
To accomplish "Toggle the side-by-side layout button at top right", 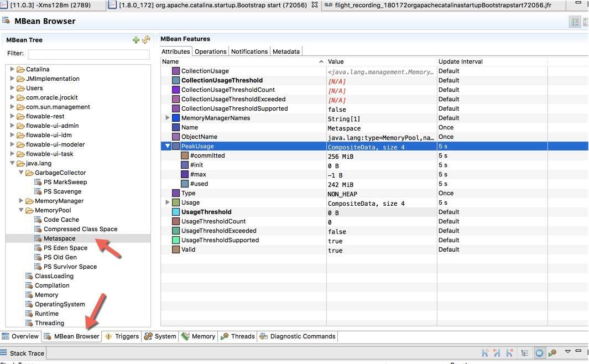I will [x=575, y=22].
